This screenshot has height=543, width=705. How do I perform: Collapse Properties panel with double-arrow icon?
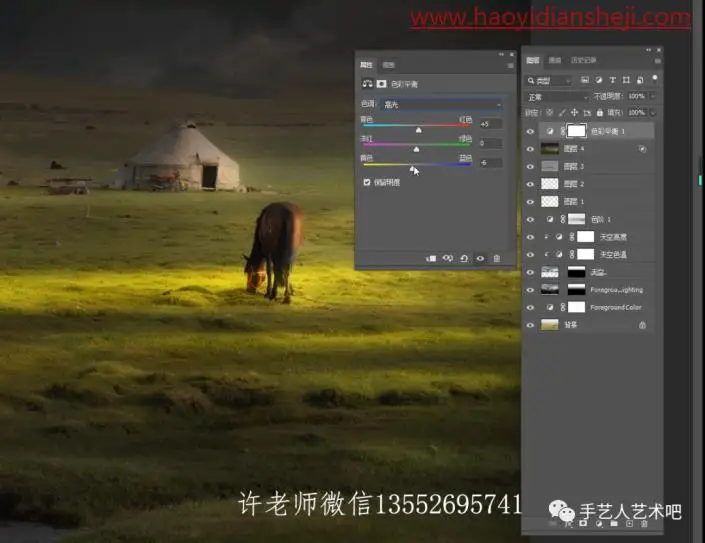click(x=501, y=54)
